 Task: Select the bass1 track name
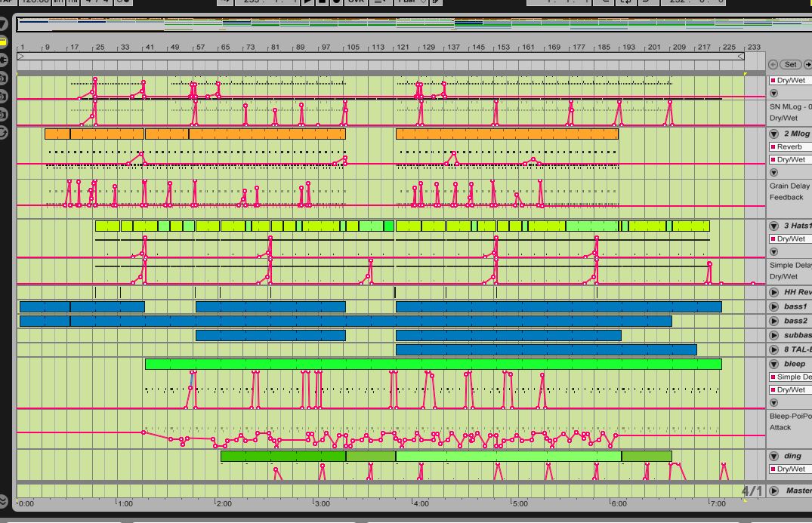click(x=795, y=306)
